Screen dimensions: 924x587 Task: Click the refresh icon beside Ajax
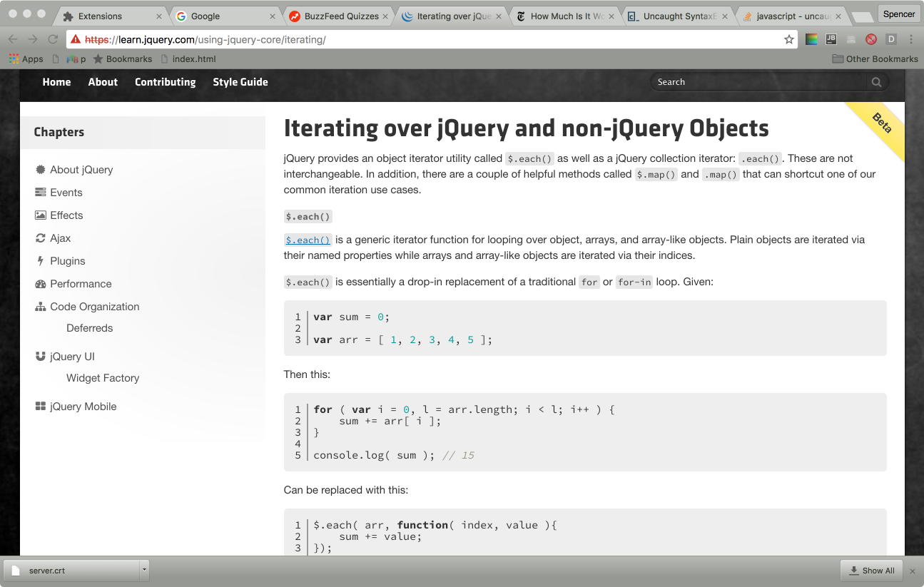pos(41,238)
